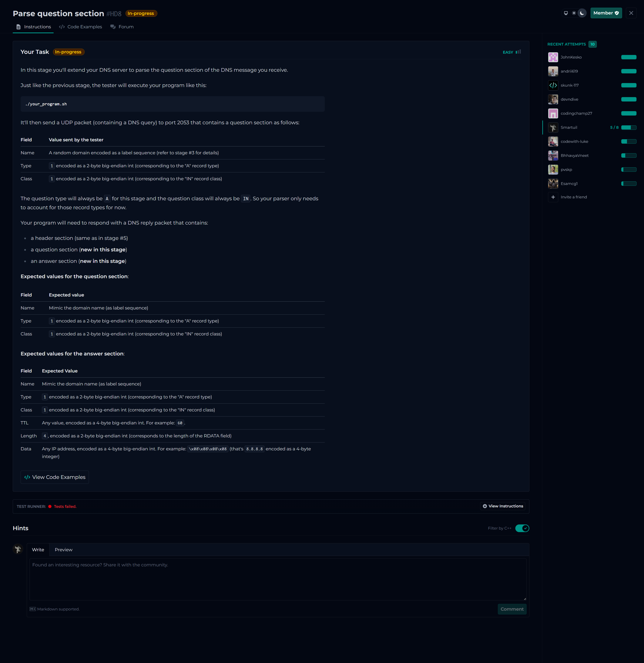This screenshot has height=663, width=644.
Task: Open JohnKesko's pixel avatar
Action: (x=553, y=57)
